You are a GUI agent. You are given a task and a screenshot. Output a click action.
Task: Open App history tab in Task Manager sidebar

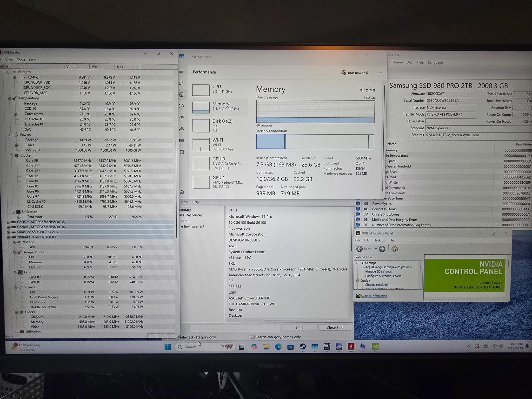[x=181, y=106]
